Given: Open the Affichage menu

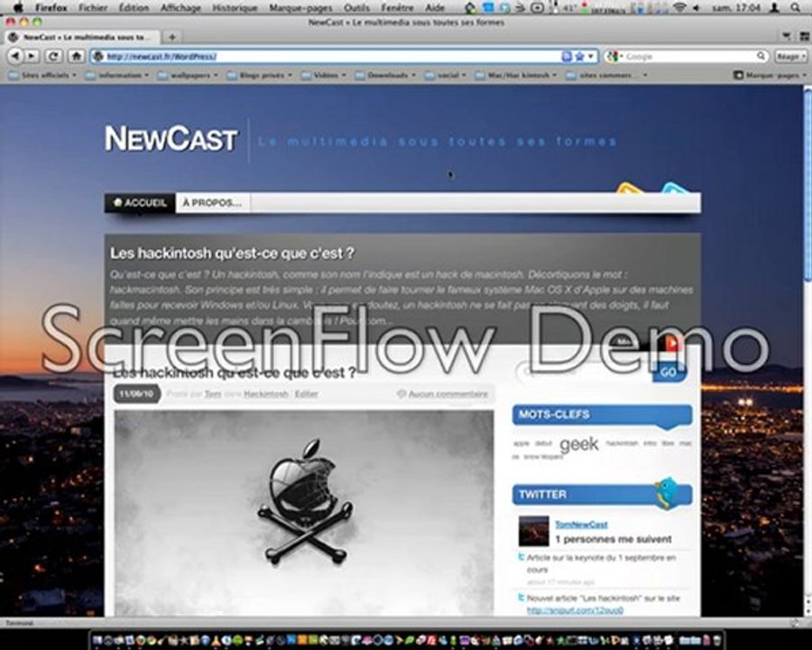Looking at the screenshot, I should [180, 8].
